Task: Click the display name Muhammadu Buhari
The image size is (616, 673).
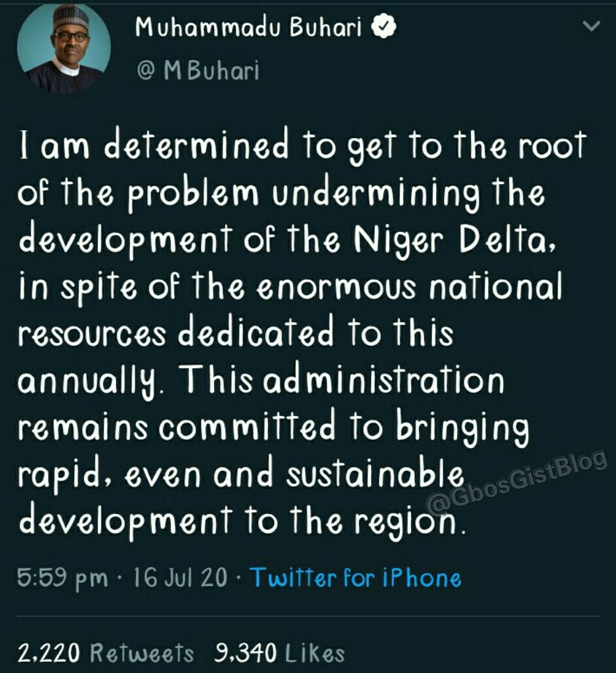Action: (x=248, y=28)
